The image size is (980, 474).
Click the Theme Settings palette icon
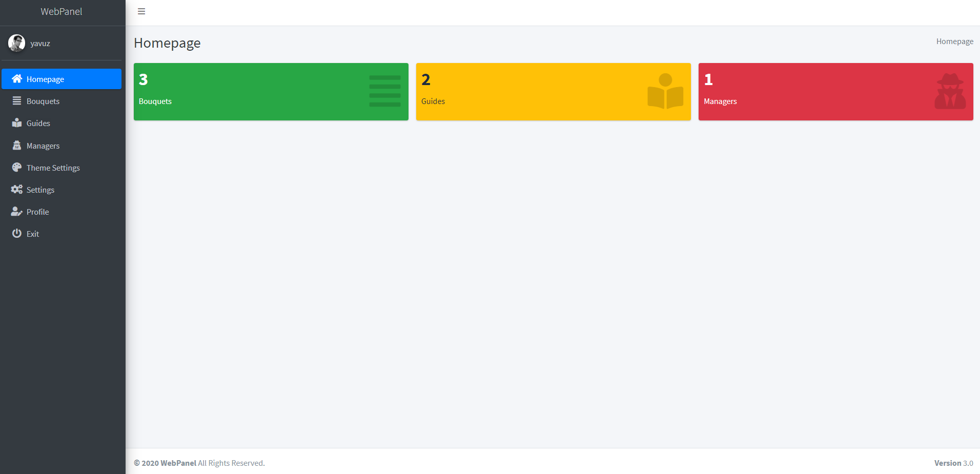(x=17, y=168)
